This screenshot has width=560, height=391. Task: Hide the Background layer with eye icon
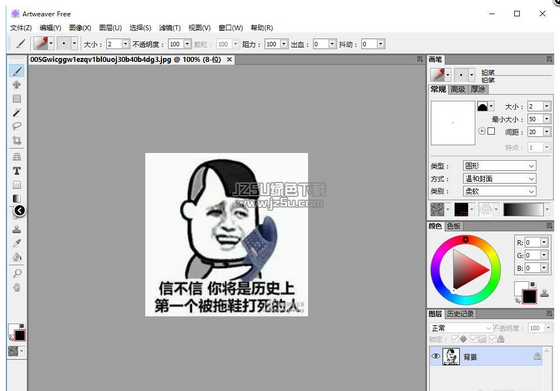(x=435, y=356)
